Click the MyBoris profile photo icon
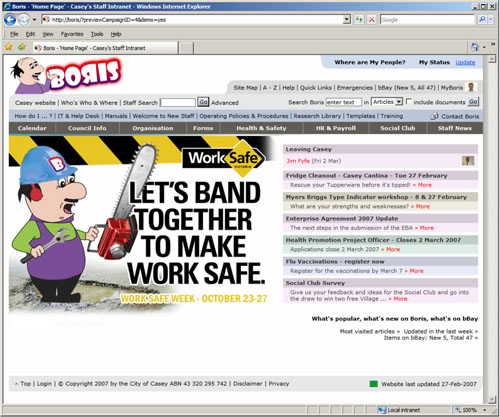This screenshot has width=500, height=417. [471, 87]
